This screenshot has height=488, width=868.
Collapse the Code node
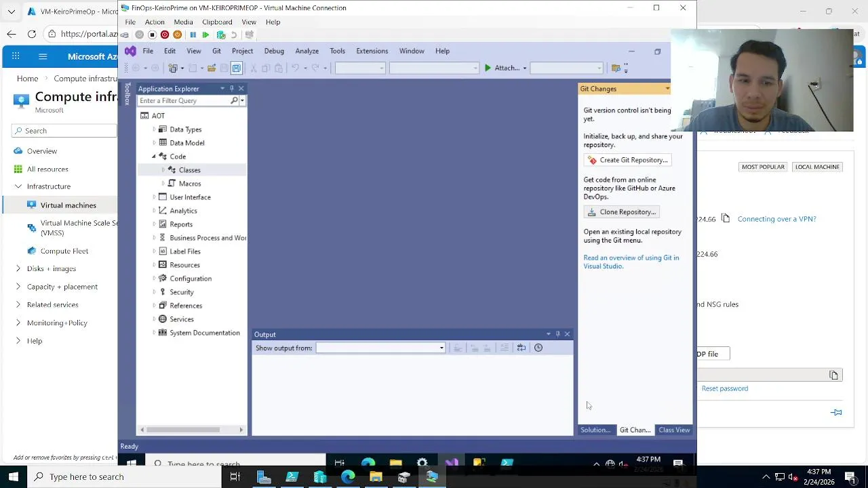pyautogui.click(x=154, y=157)
